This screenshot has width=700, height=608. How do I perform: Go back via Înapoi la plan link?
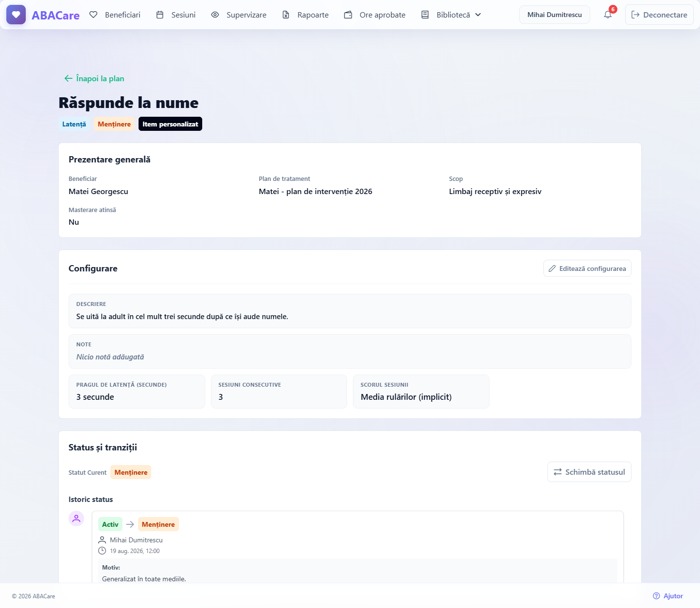click(x=94, y=78)
